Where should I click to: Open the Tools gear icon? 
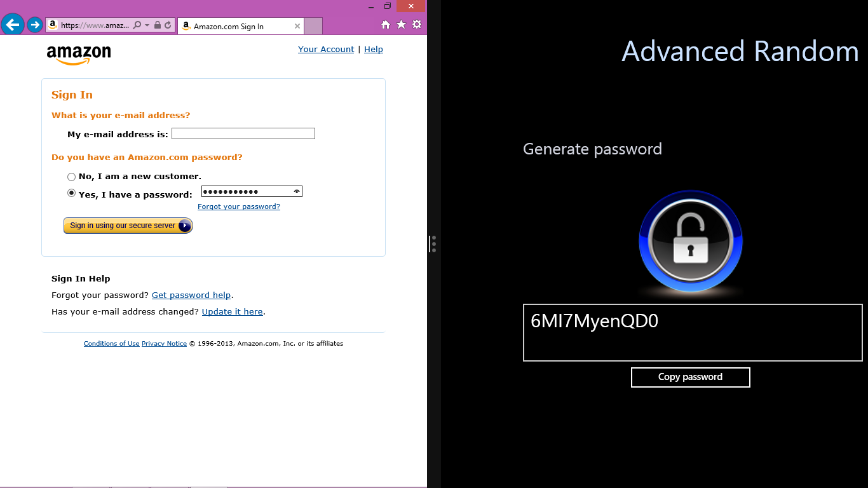coord(417,24)
